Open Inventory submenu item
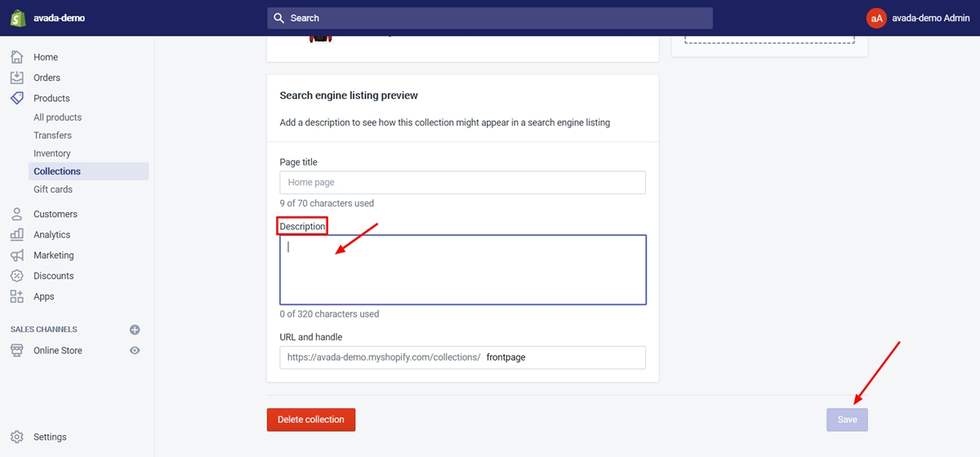Image resolution: width=980 pixels, height=457 pixels. click(x=51, y=153)
